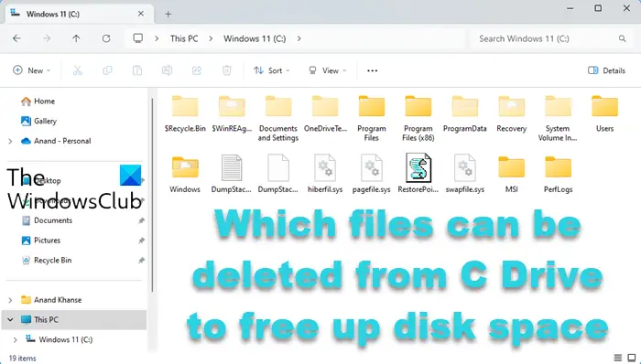Select the Program Files (x86) folder
The image size is (641, 364).
pos(418,119)
